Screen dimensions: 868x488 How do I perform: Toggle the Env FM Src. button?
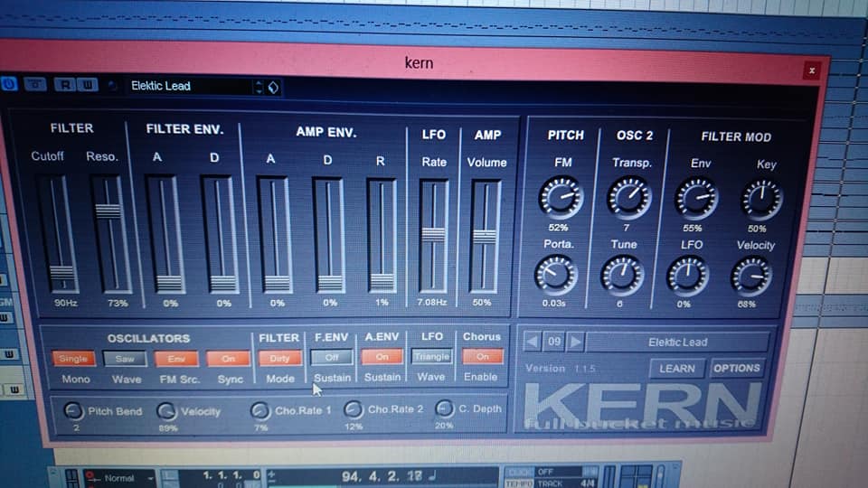point(176,359)
